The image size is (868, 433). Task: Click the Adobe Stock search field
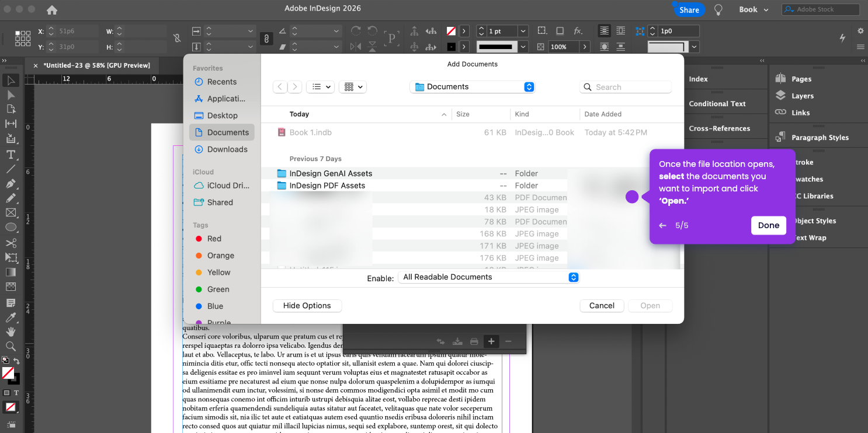pos(821,9)
